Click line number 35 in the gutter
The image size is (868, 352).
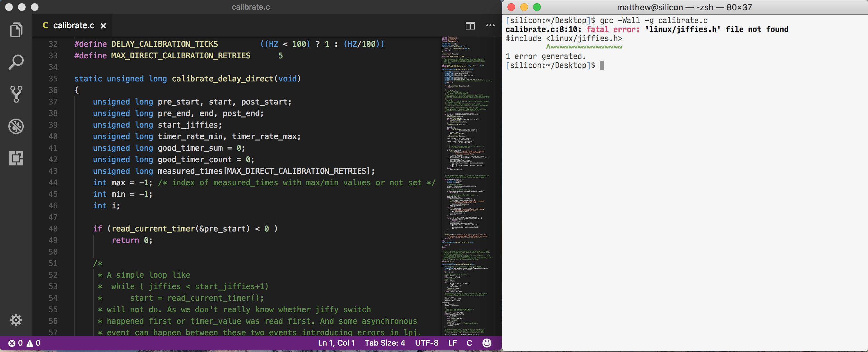click(53, 79)
